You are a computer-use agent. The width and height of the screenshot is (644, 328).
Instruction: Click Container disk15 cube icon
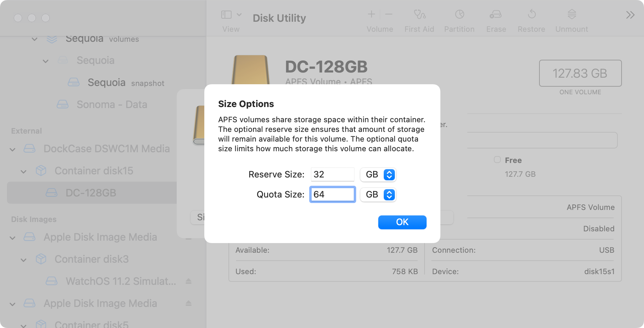(41, 171)
